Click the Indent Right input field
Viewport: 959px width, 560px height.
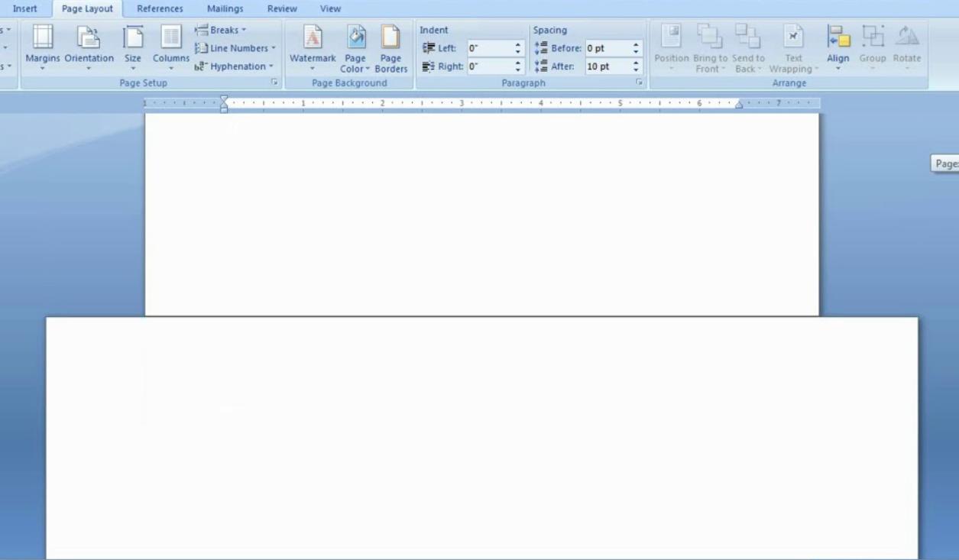point(490,66)
